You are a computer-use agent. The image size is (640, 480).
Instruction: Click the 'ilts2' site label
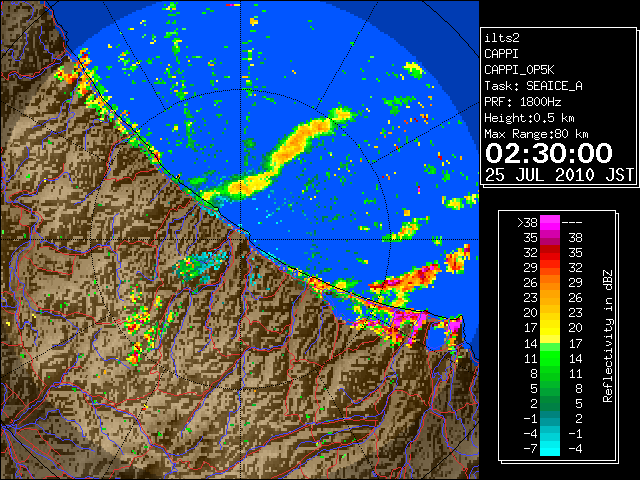502,38
